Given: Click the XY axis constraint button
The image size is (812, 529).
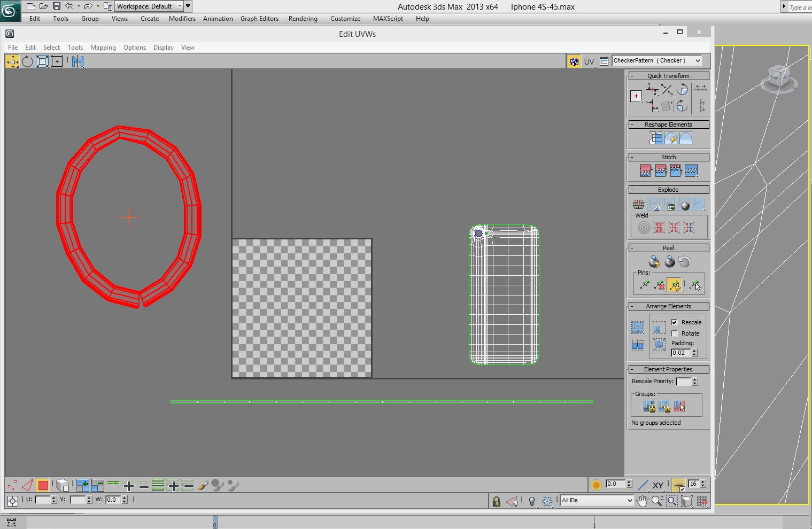Looking at the screenshot, I should click(658, 485).
